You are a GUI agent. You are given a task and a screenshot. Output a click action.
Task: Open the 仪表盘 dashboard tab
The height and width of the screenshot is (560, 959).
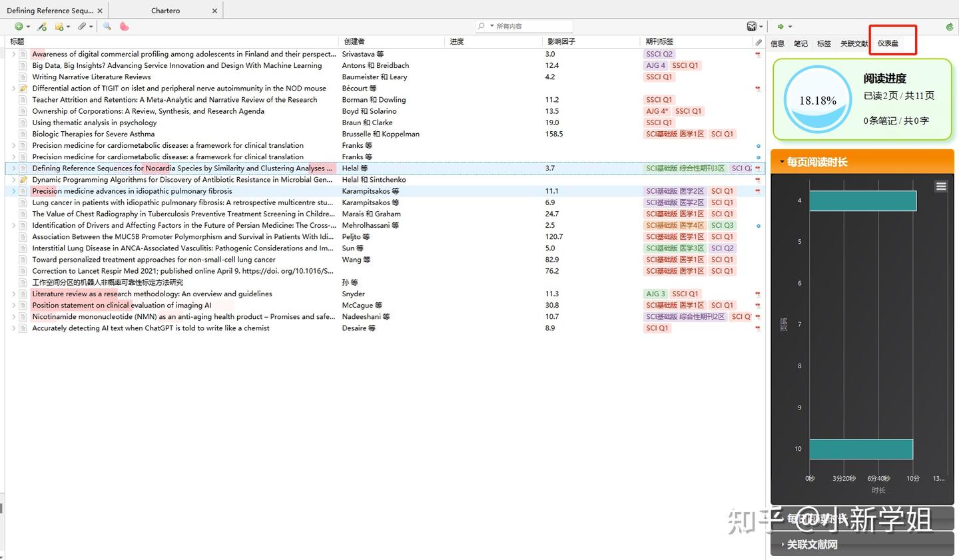888,44
